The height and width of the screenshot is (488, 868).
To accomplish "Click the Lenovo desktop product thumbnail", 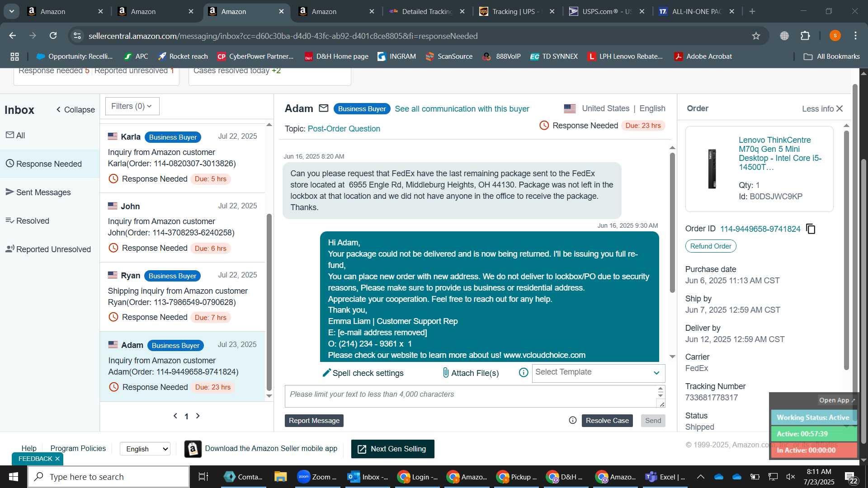I will click(712, 169).
